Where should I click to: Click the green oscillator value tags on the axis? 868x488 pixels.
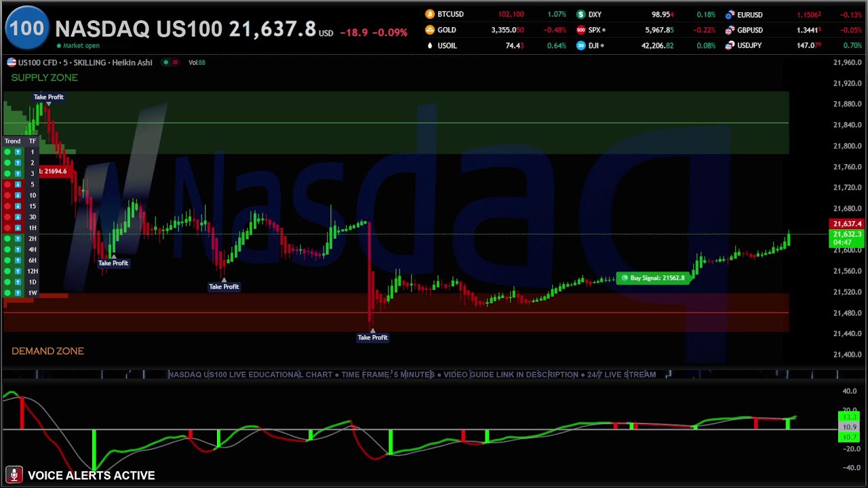pyautogui.click(x=849, y=427)
